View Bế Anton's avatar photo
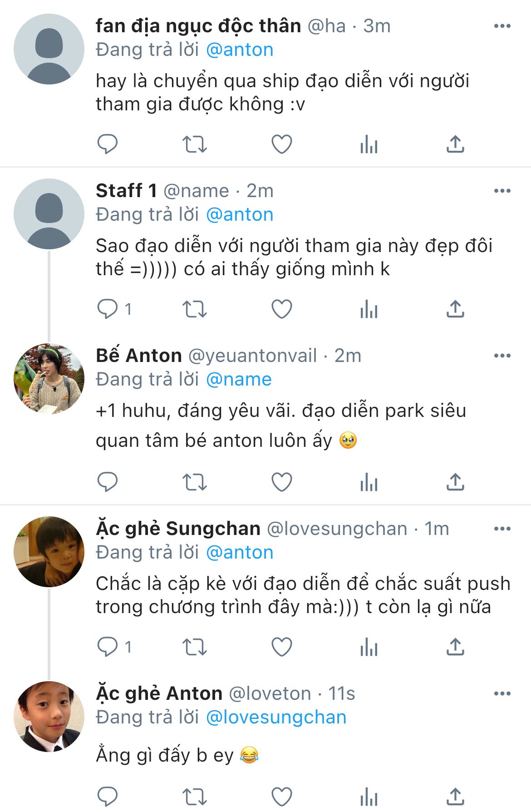The width and height of the screenshot is (531, 812). (49, 378)
